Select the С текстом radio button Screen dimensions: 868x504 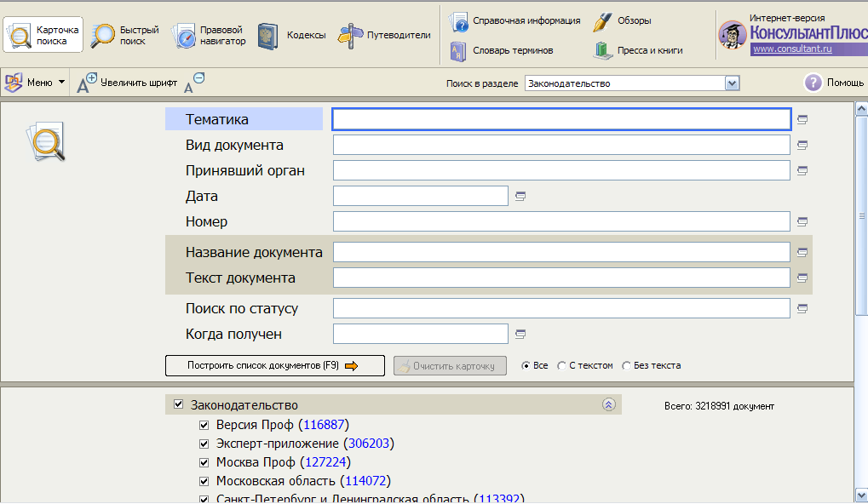(561, 366)
